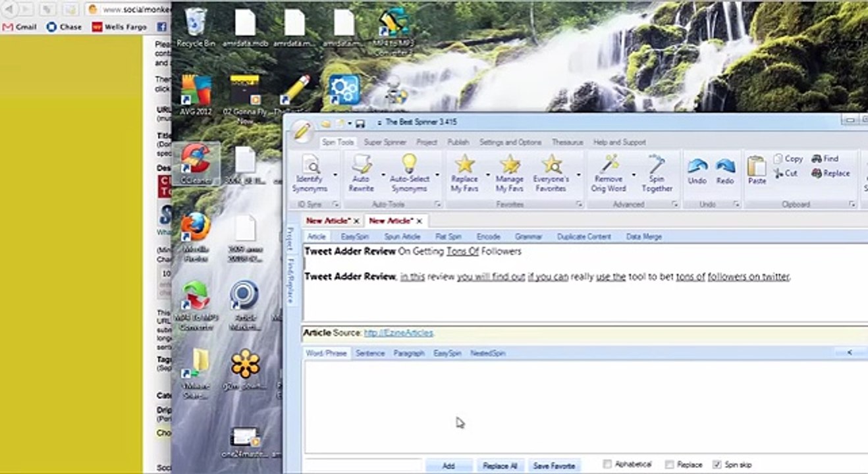Screen dimensions: 868x474
Task: Expand the Favorites group launcher
Action: coord(579,205)
